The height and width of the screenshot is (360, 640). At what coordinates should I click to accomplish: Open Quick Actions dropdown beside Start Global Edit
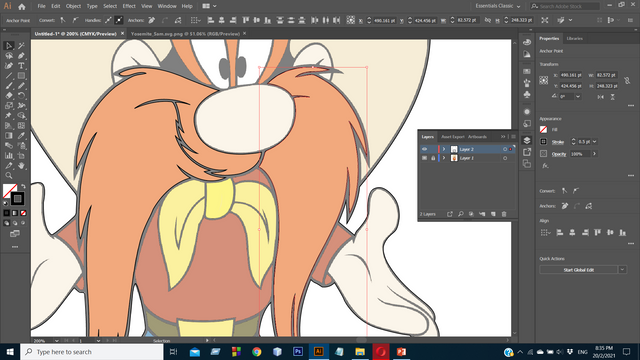click(x=622, y=269)
